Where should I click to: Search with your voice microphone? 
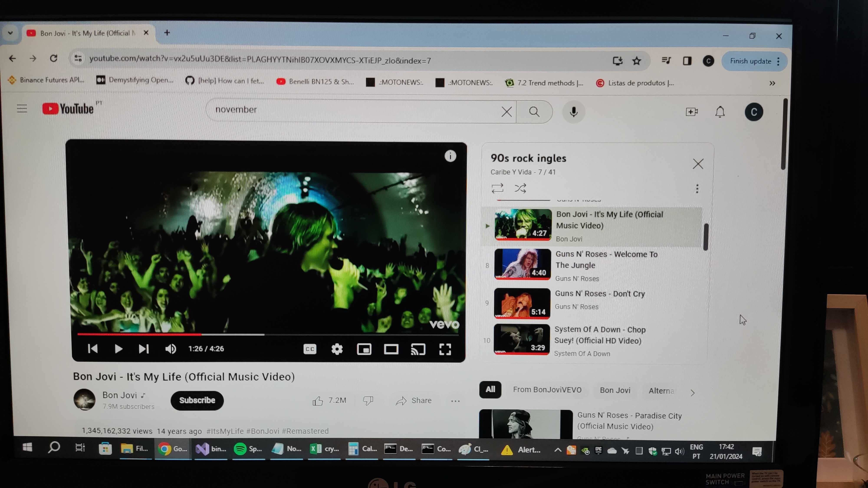coord(574,112)
